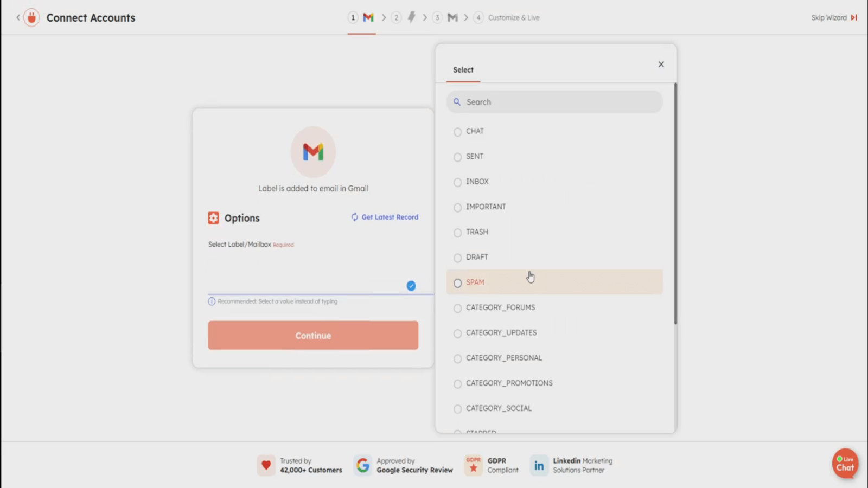Select the SPAM radio option
868x488 pixels.
458,283
